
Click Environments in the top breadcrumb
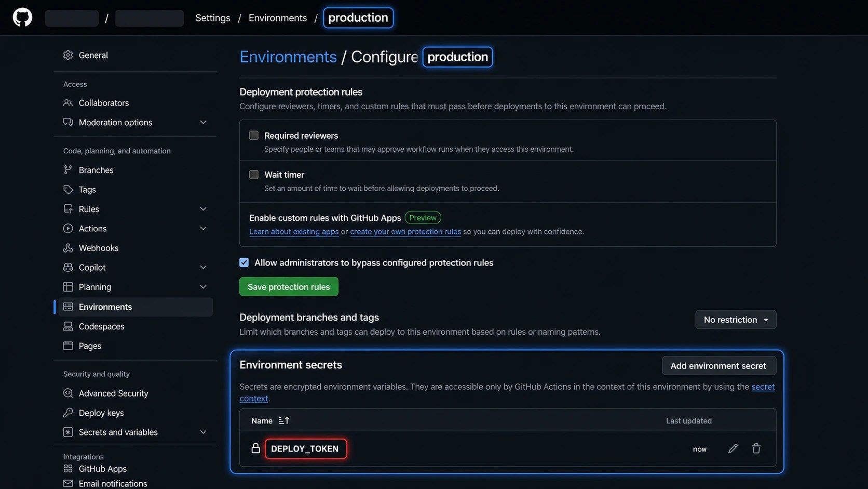(x=278, y=18)
